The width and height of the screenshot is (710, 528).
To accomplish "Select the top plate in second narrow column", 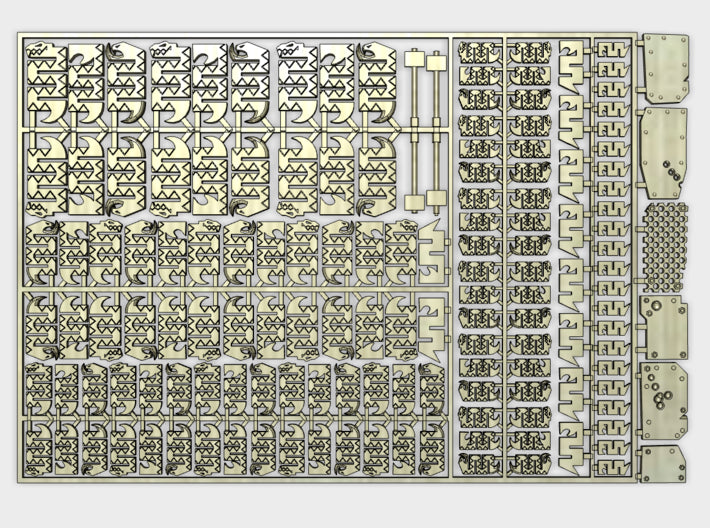I will tap(529, 53).
